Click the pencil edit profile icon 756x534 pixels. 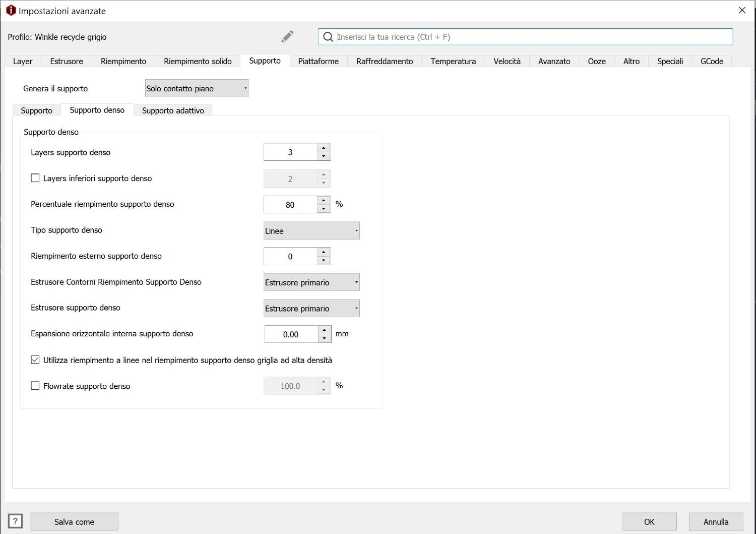tap(287, 36)
